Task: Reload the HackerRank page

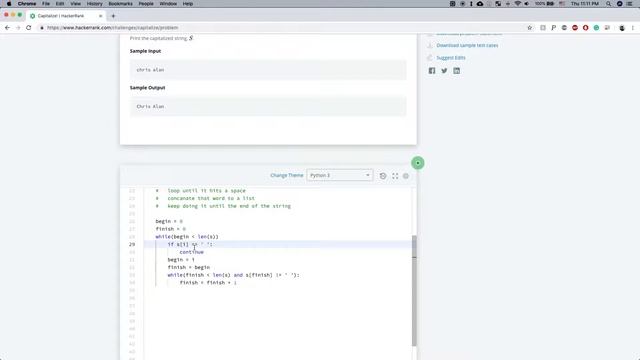Action: [x=29, y=28]
